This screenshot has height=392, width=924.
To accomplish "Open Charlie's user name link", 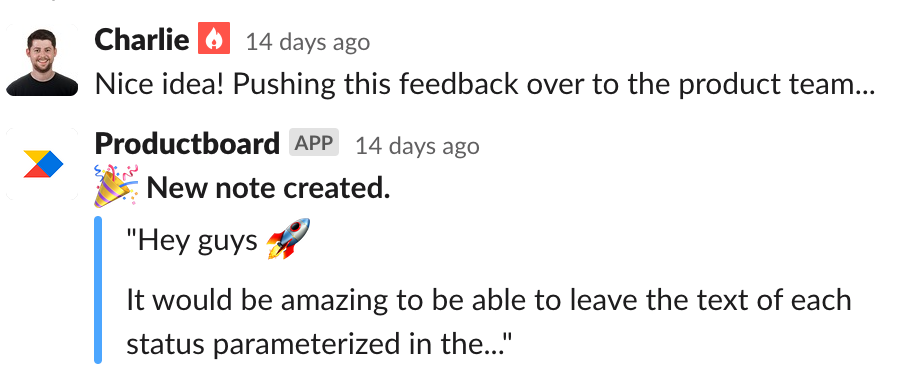I will click(x=141, y=39).
